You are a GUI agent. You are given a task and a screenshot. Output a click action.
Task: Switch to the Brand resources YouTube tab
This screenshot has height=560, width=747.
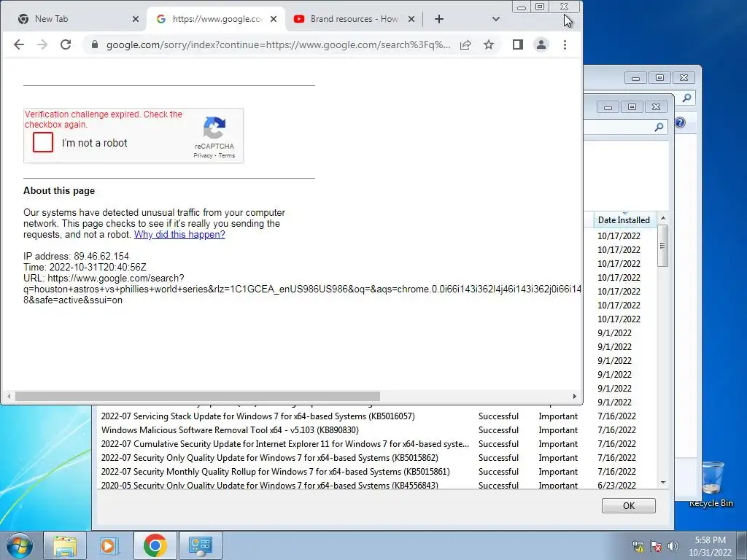pos(352,19)
